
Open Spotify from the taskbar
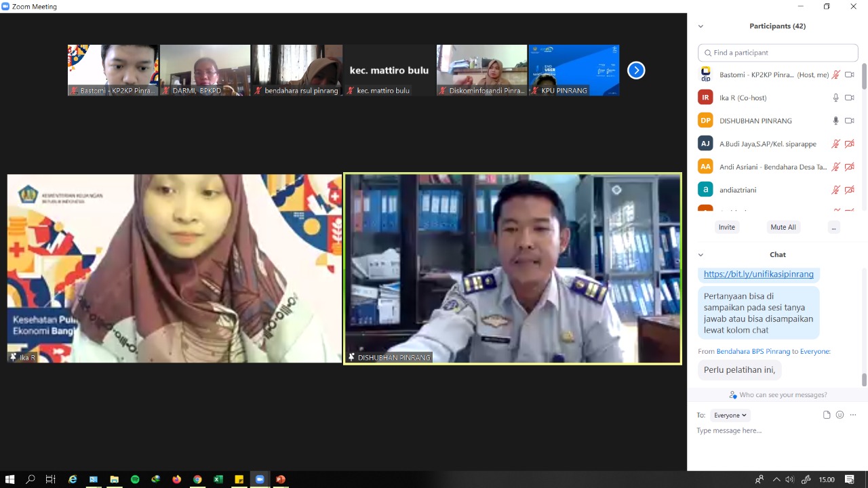tap(135, 479)
